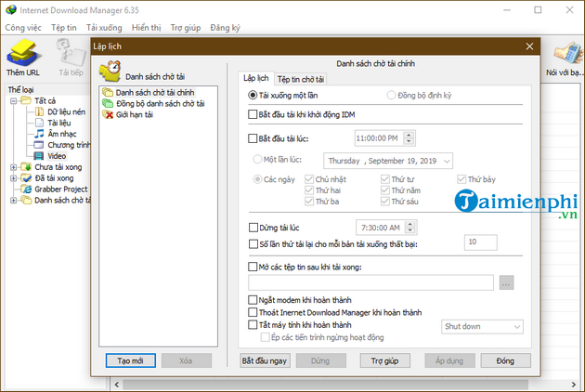This screenshot has height=392, width=585.
Task: Toggle Ngắt modem khi hoàn thành
Action: tap(253, 300)
